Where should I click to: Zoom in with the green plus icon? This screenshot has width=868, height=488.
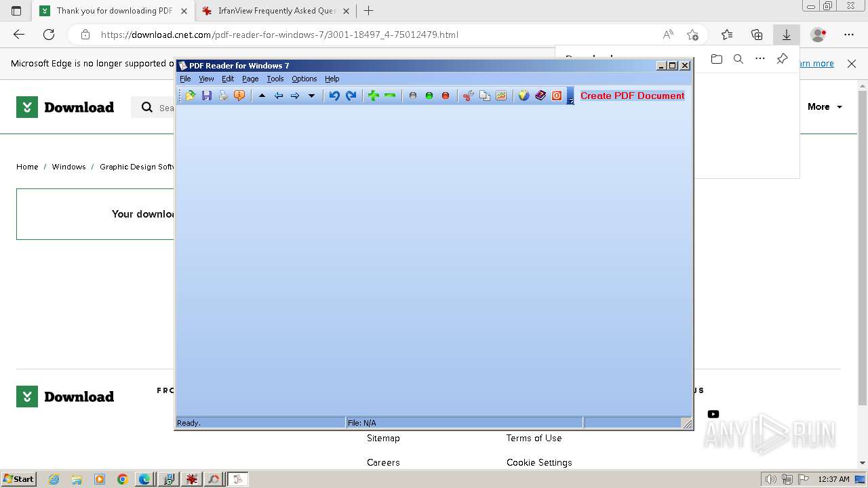[x=374, y=96]
